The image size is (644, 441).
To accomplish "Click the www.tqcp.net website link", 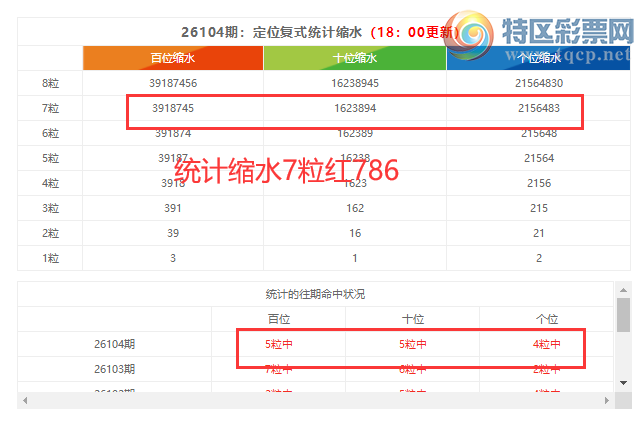I will 577,56.
